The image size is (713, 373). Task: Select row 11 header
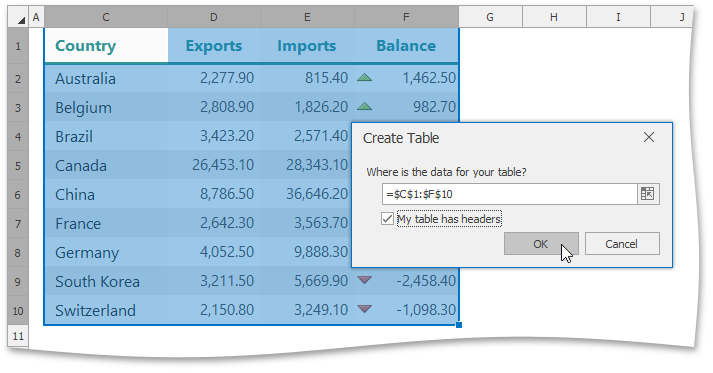point(18,336)
